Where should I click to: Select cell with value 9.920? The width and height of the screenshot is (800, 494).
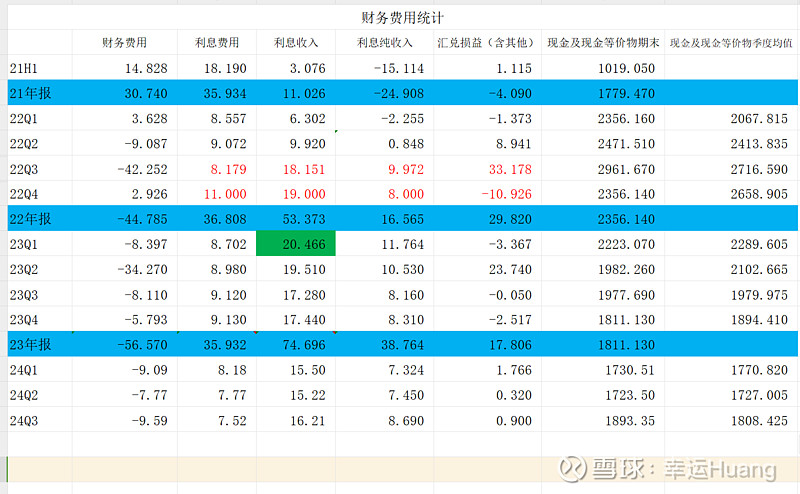(308, 144)
